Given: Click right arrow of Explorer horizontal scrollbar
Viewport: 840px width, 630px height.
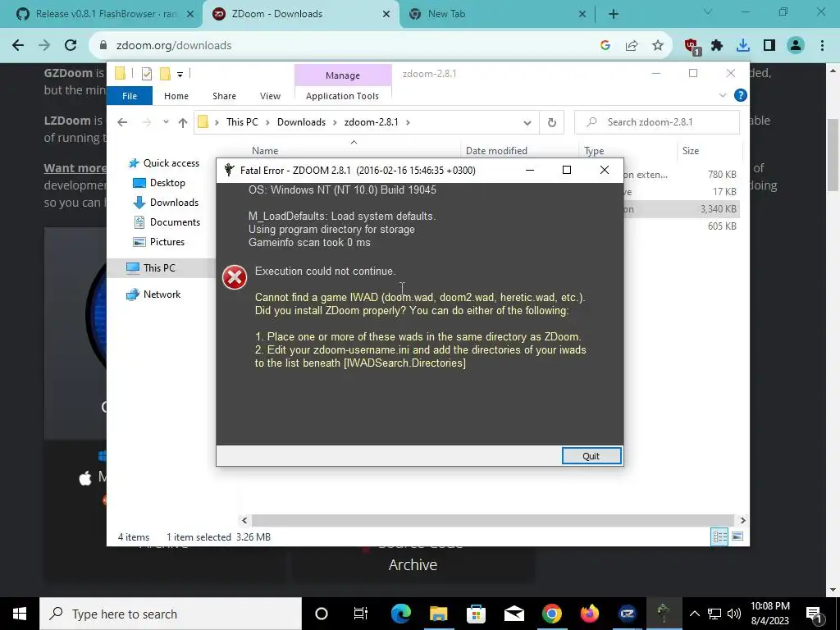Looking at the screenshot, I should (x=742, y=520).
